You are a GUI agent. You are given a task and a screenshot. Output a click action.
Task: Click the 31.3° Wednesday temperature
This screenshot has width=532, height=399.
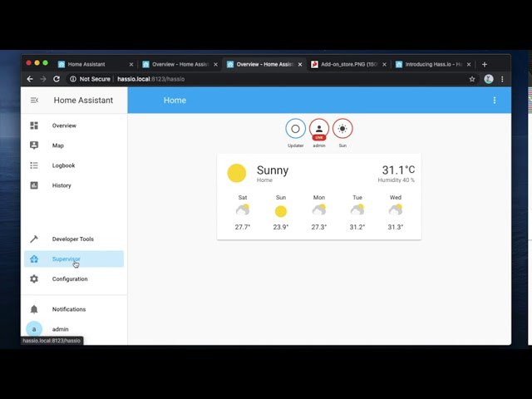[396, 227]
